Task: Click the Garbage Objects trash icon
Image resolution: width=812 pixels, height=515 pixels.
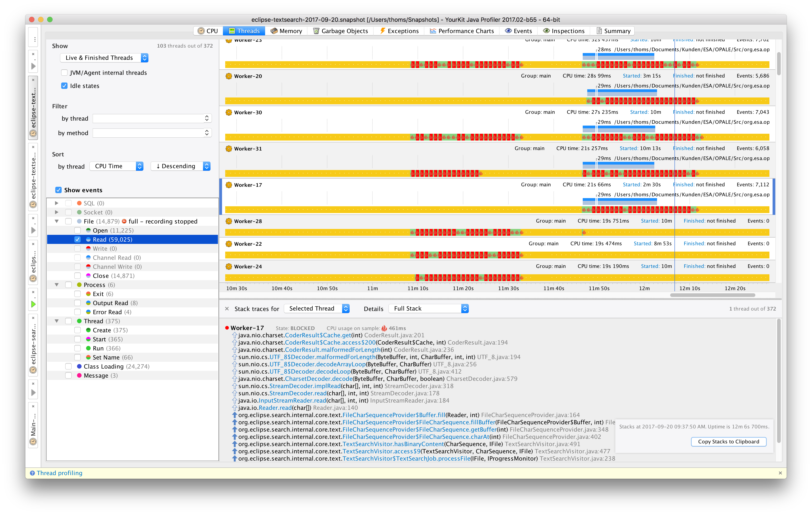Action: (316, 31)
